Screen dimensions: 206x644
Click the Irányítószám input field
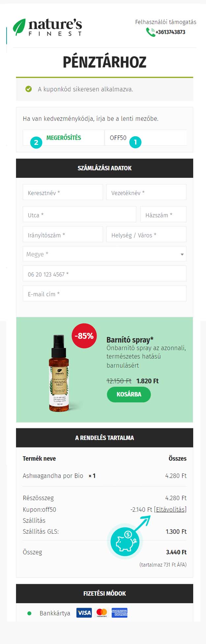[63, 234]
